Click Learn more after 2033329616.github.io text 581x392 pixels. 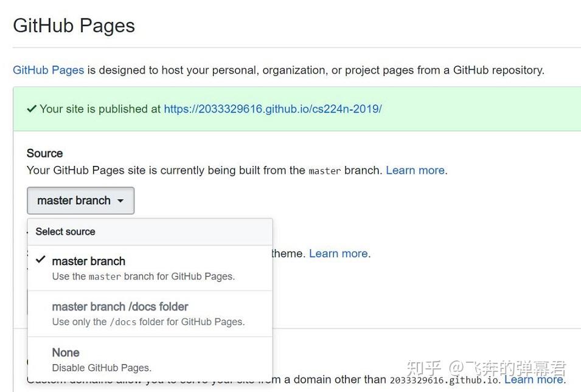tap(534, 380)
